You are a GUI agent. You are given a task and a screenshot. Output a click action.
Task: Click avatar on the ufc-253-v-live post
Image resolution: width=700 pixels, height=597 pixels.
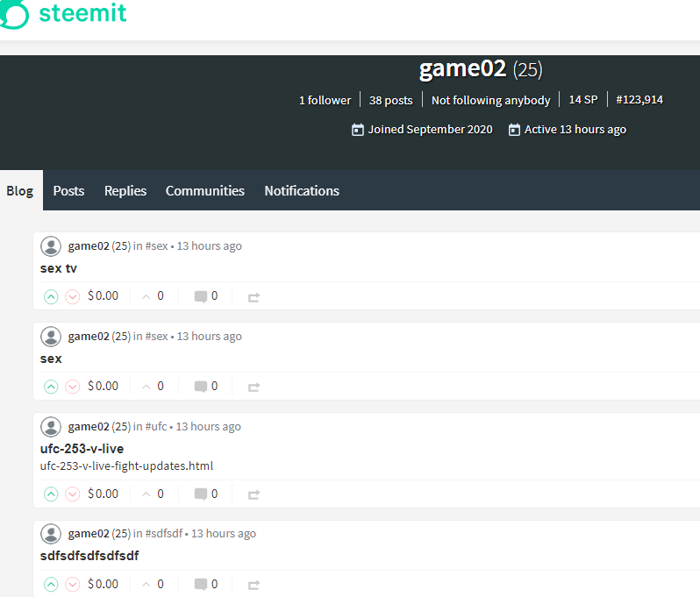[51, 427]
